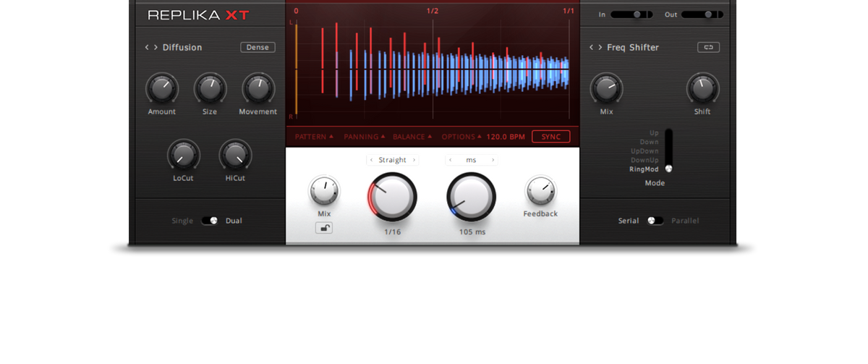Select previous effect left of Freq Shifter
The width and height of the screenshot is (868, 364).
point(591,48)
